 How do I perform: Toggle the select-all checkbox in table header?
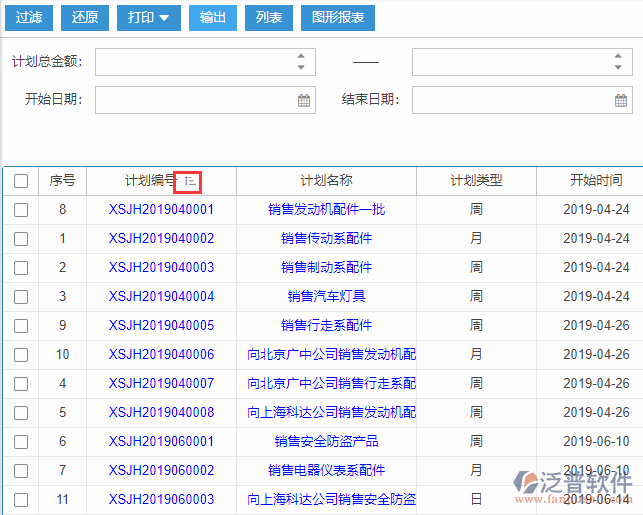pos(21,181)
